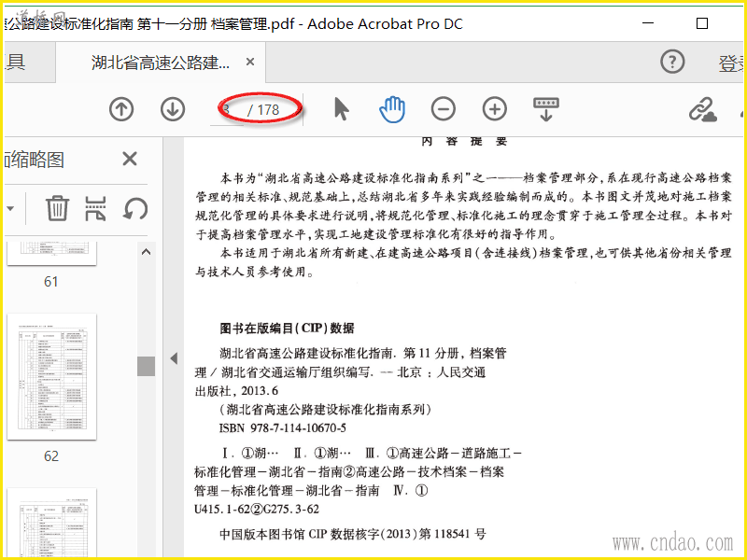Viewport: 747px width, 560px height.
Task: Collapse the left navigation pane arrow
Action: click(x=174, y=358)
